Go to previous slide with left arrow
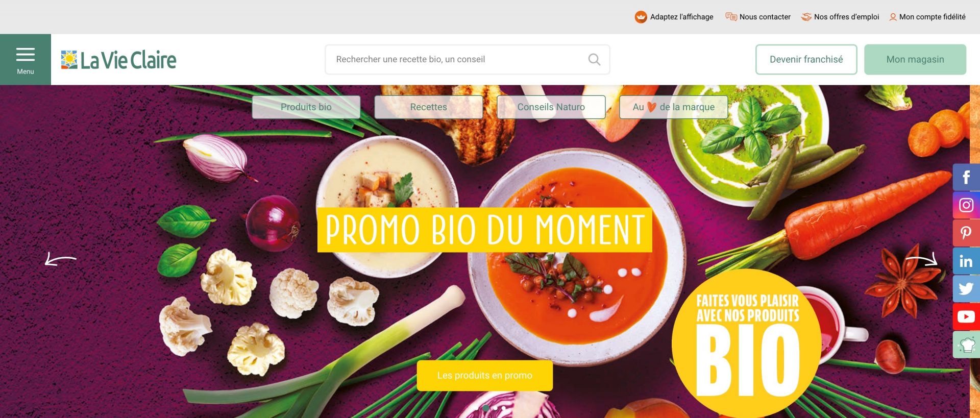Image resolution: width=980 pixels, height=418 pixels. tap(61, 259)
